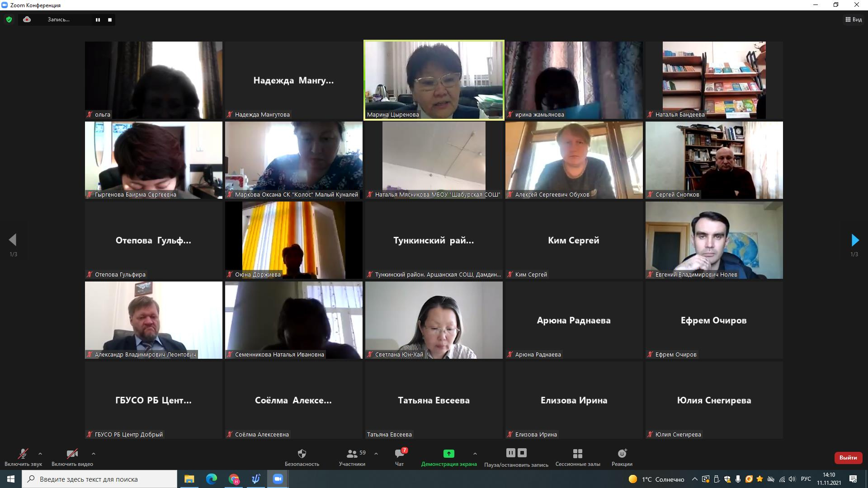Click the green Share Screen (Демонстрация экрана) icon
Screen dimensions: 868x488
[x=448, y=454]
